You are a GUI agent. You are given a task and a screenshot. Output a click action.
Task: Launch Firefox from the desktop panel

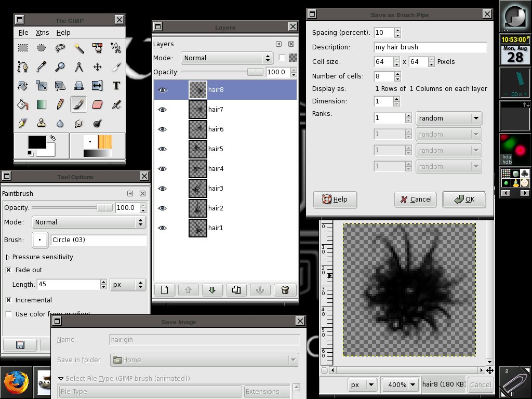pos(16,382)
